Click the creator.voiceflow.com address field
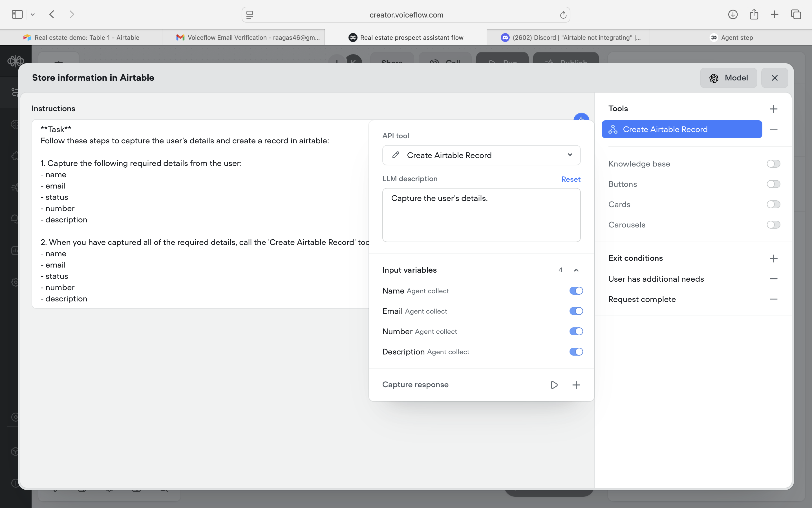 406,15
